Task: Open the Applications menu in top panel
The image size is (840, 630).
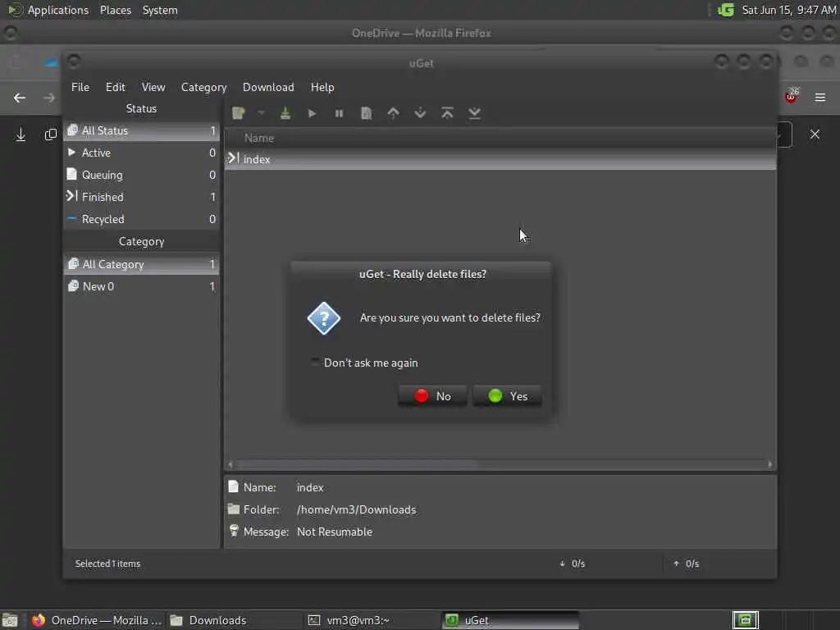Action: coord(48,10)
